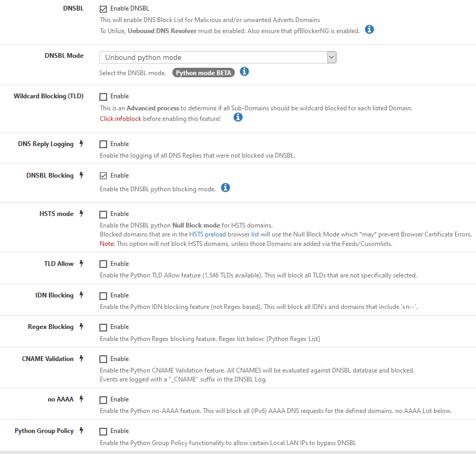Click info icon next to Python mode BETA

[244, 71]
